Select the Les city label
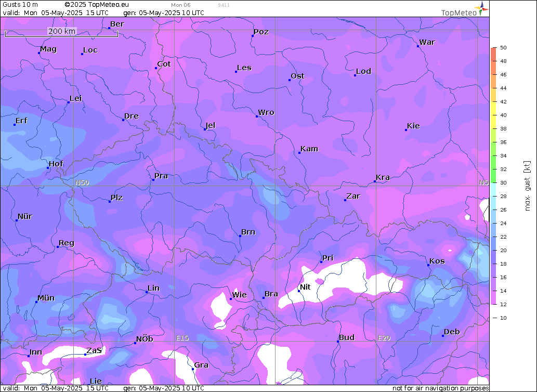Viewport: 537px width, 392px height. (x=244, y=68)
